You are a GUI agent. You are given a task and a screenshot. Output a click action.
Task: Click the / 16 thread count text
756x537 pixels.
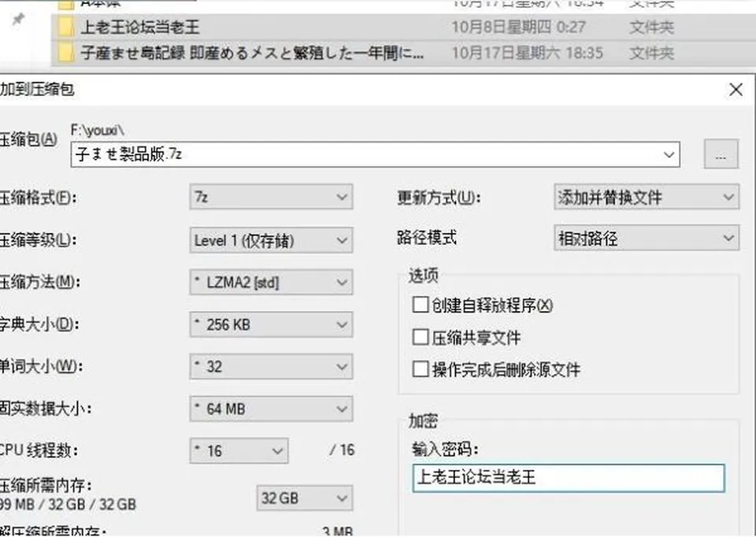point(343,450)
